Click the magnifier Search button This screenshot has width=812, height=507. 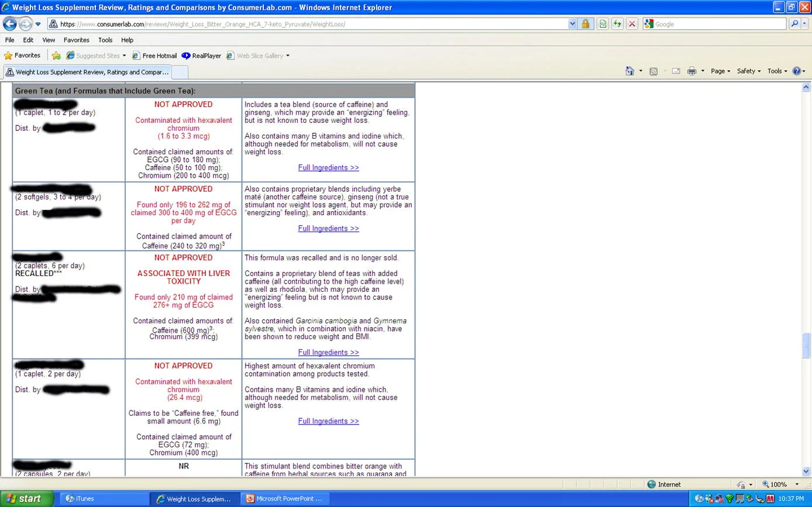pyautogui.click(x=794, y=24)
